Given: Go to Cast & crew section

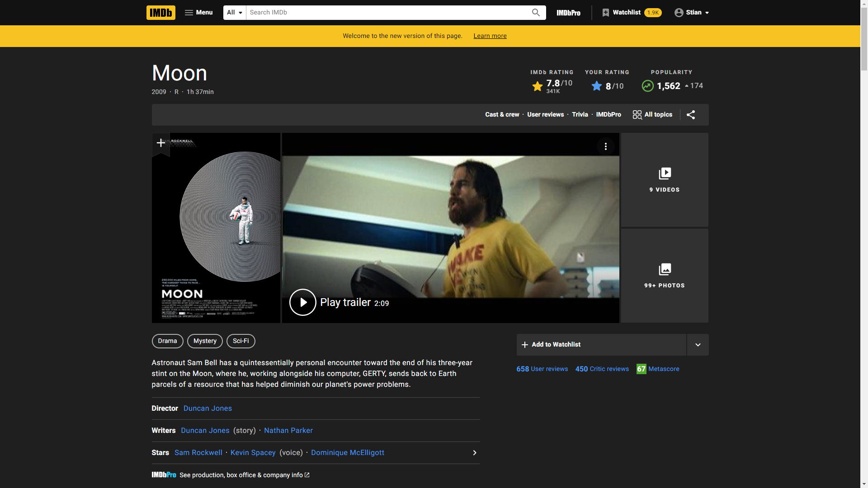Looking at the screenshot, I should 502,115.
